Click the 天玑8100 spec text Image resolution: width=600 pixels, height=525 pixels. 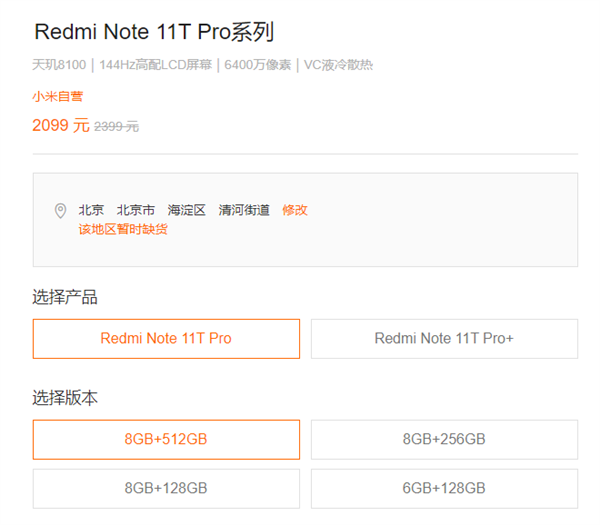pos(59,66)
